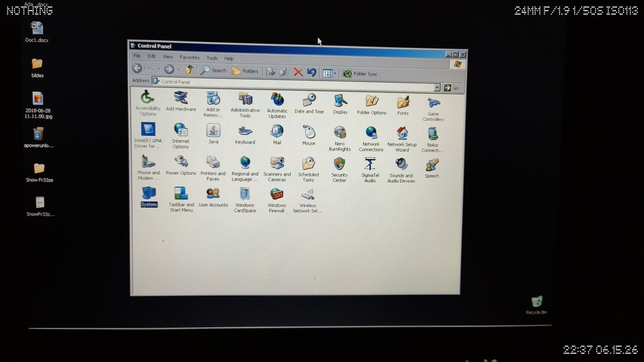Open SigmaTel Audio applet
This screenshot has width=644, height=362.
click(x=370, y=171)
